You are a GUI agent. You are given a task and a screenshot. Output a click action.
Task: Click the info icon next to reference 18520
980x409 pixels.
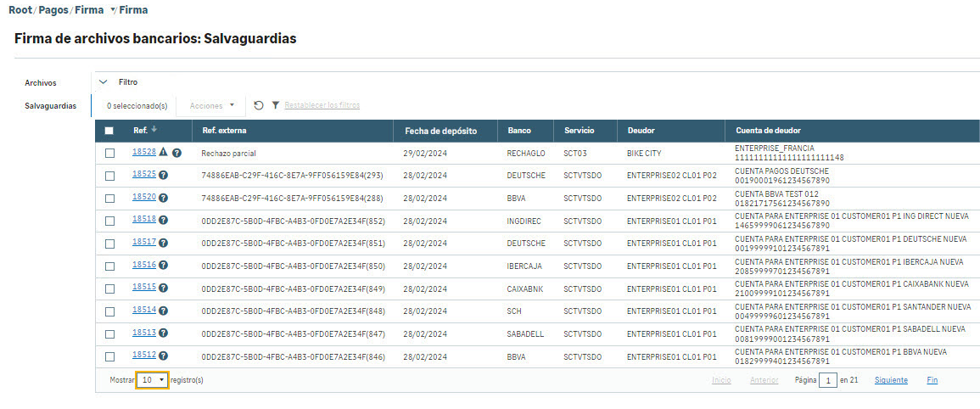[163, 199]
